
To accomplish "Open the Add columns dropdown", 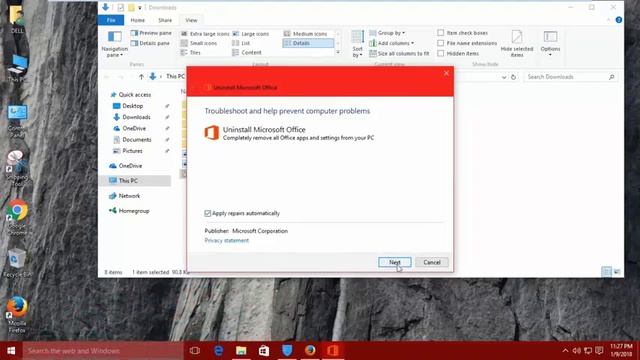I will (391, 43).
